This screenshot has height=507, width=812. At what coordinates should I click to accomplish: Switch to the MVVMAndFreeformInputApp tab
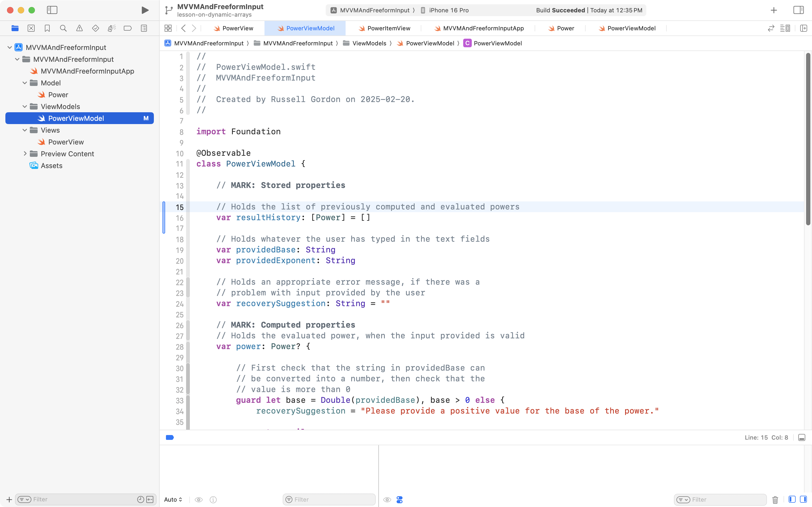click(483, 28)
